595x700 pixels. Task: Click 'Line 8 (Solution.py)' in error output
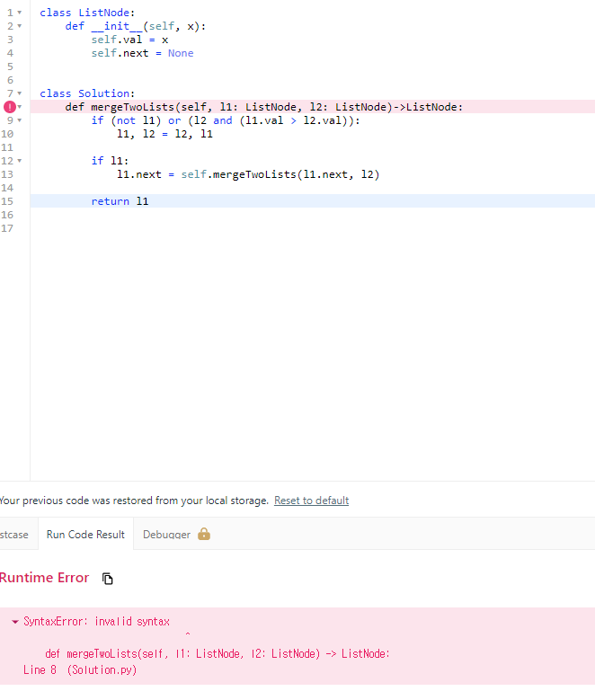(x=80, y=669)
